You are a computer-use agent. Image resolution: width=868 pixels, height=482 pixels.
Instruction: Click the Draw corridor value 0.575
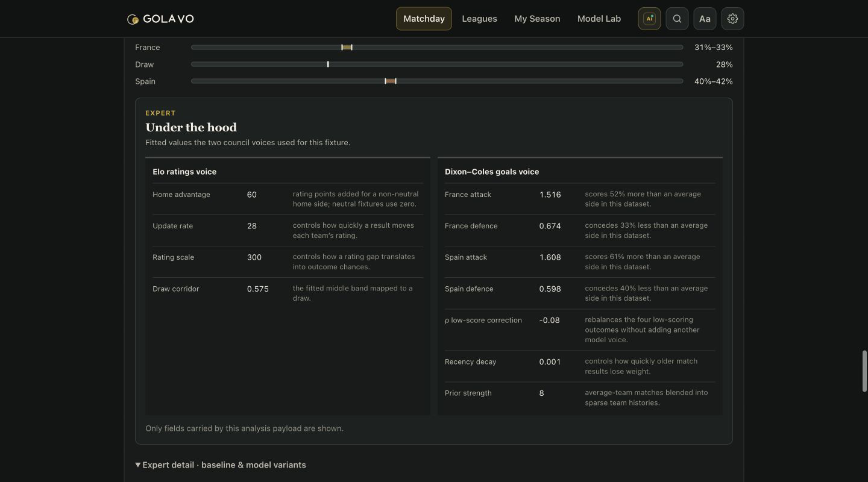point(258,289)
